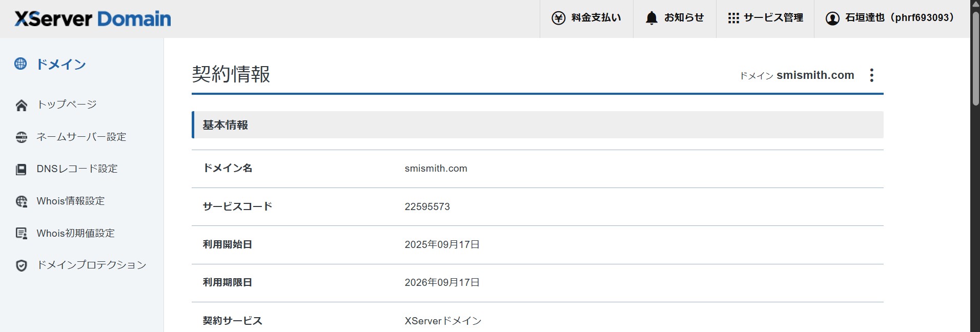Viewport: 980px width, 332px height.
Task: Click the DNS record book icon
Action: (22, 169)
